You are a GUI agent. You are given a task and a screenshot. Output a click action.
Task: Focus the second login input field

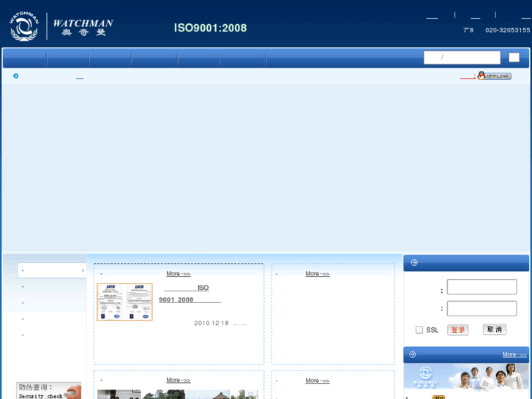(x=482, y=308)
